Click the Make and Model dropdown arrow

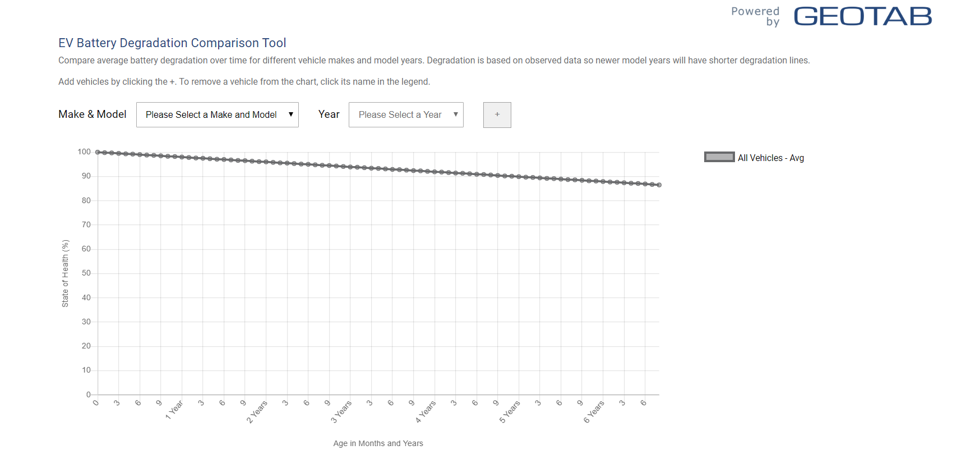[x=291, y=114]
